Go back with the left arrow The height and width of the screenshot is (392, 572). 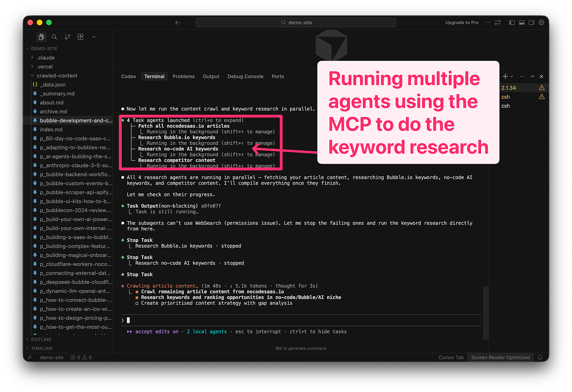pos(178,23)
